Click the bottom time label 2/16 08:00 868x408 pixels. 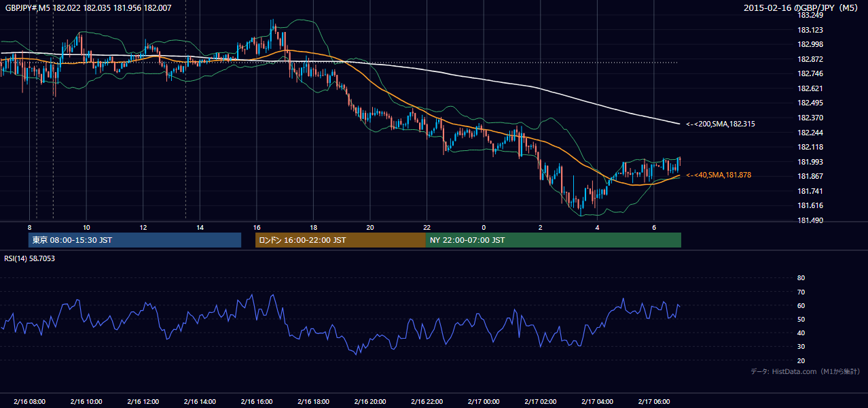29,401
